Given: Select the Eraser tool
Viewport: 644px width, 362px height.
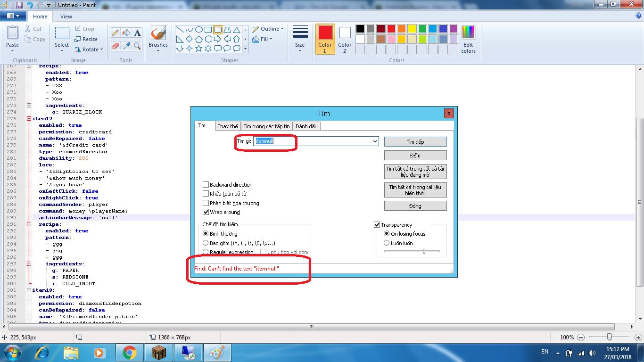Looking at the screenshot, I should (x=115, y=46).
